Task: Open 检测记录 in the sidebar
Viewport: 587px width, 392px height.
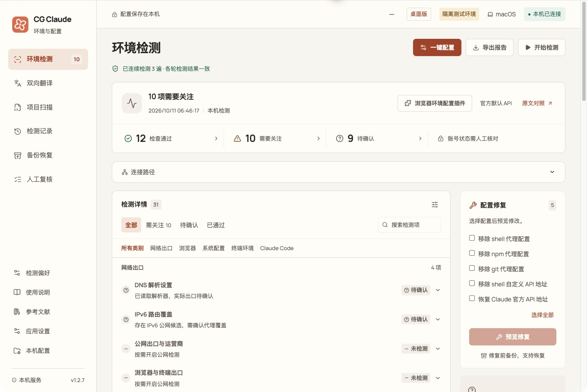Action: [x=48, y=131]
